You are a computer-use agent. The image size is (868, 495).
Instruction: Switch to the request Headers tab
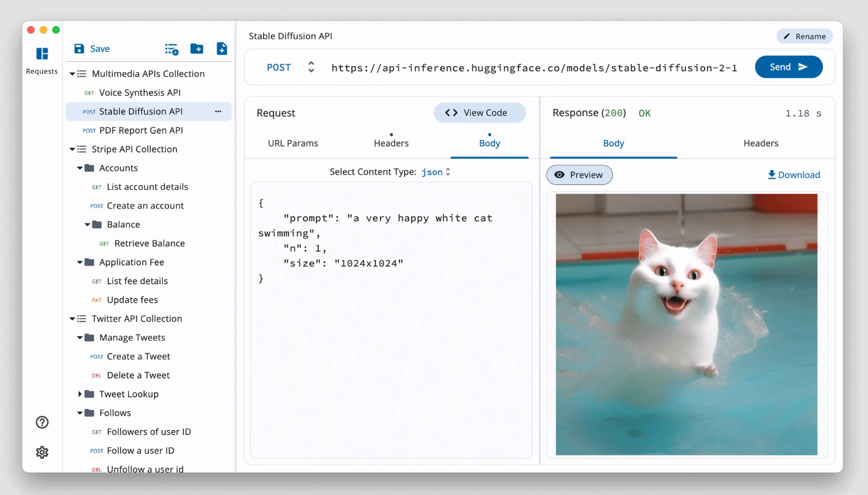pos(391,143)
